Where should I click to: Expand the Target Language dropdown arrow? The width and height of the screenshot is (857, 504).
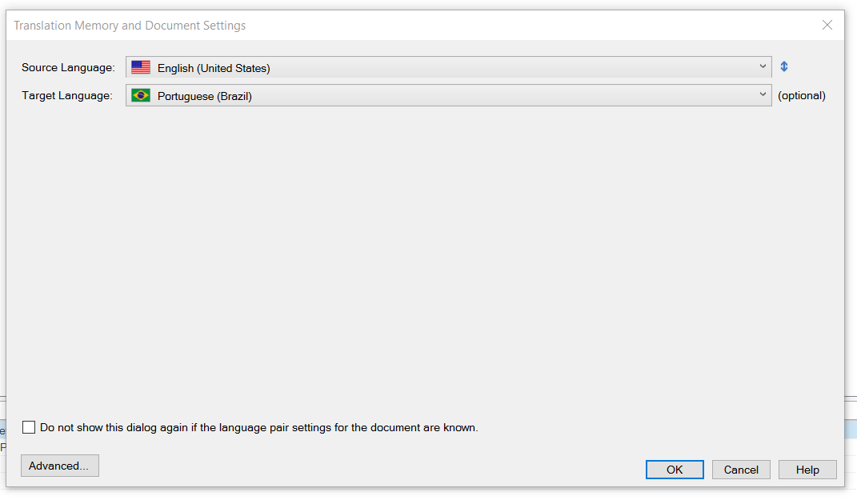pos(763,94)
